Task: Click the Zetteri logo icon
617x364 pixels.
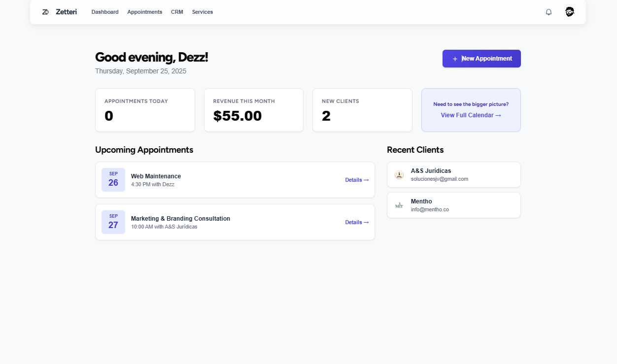Action: (45, 11)
